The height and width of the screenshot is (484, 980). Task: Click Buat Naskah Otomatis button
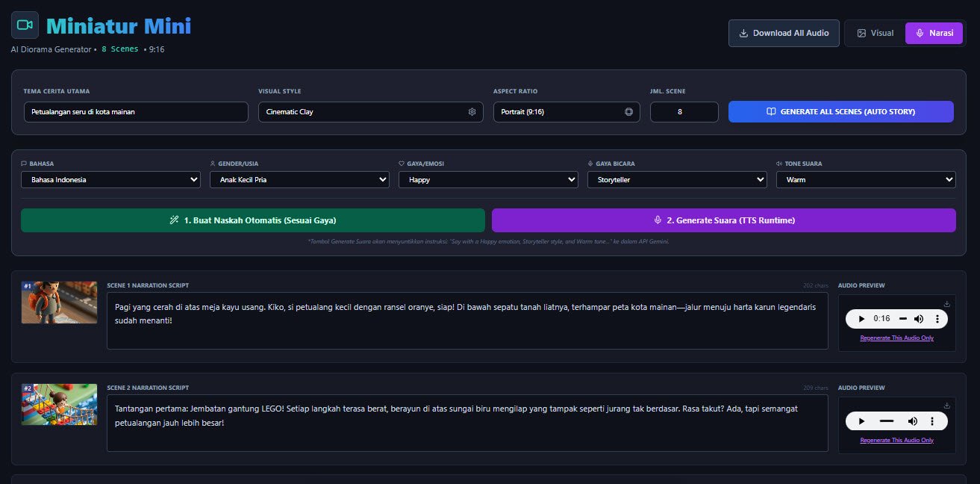pyautogui.click(x=253, y=220)
